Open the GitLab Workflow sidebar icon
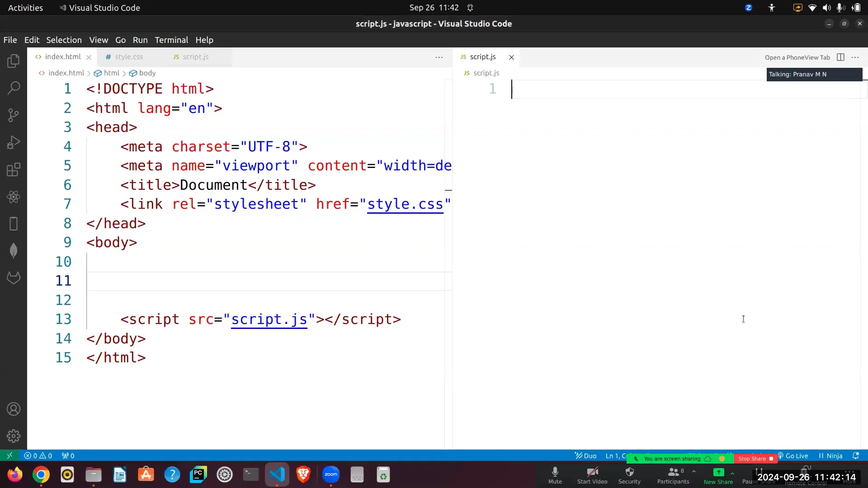 14,277
